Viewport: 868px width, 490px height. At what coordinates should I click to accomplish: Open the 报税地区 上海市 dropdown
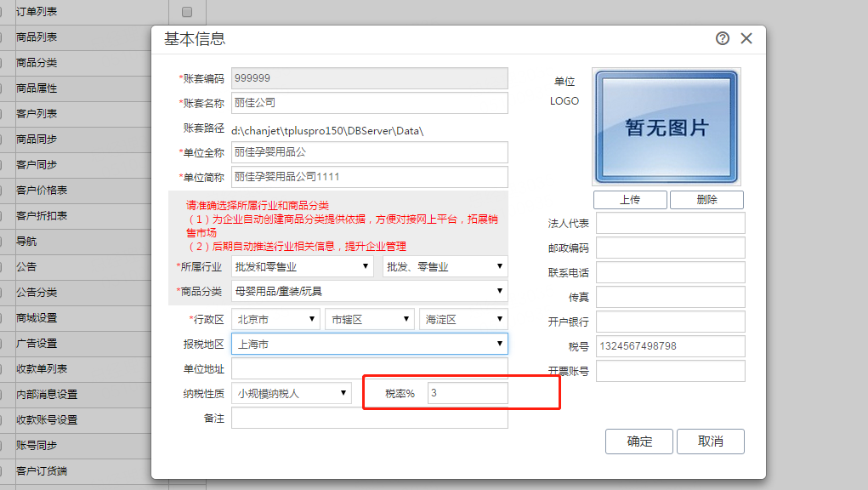click(369, 344)
